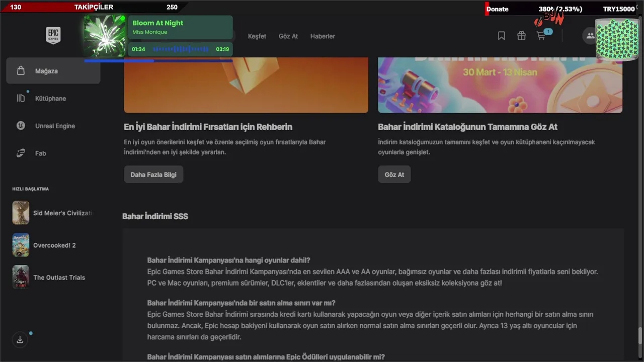Click heading 'Bahar İndirimi Kataloğunun Tamamına Göz At'
This screenshot has width=644, height=362.
coord(467,127)
